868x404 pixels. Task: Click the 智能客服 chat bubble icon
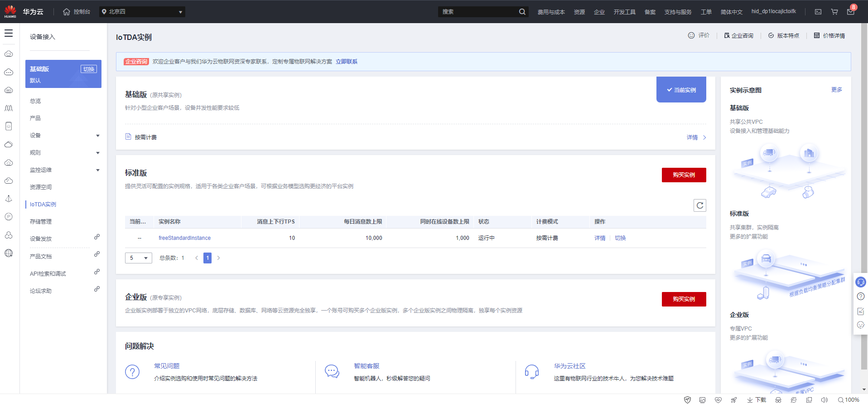[x=332, y=372]
